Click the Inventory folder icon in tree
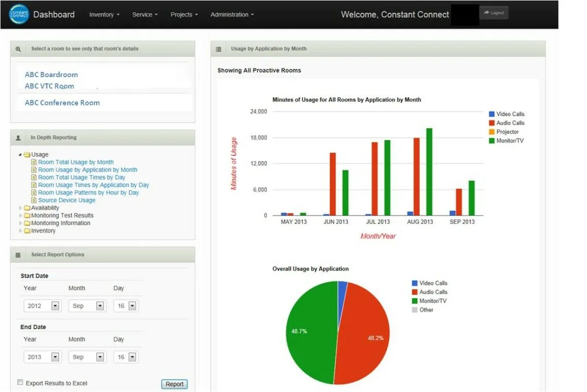 click(27, 231)
